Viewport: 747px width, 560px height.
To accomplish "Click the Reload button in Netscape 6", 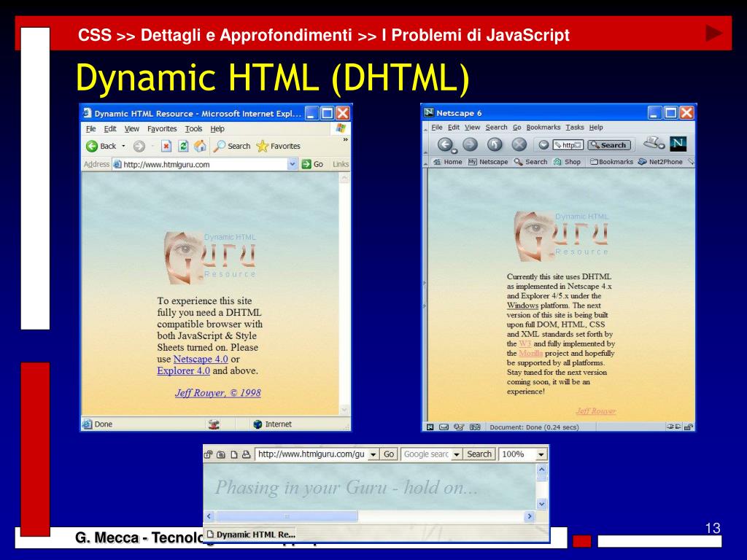I will tap(495, 144).
